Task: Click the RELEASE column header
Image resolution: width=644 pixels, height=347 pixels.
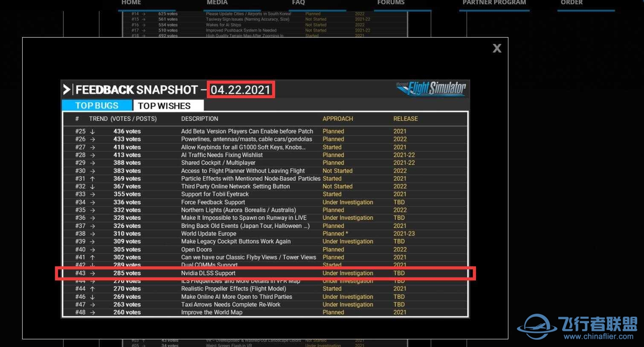Action: (x=406, y=119)
